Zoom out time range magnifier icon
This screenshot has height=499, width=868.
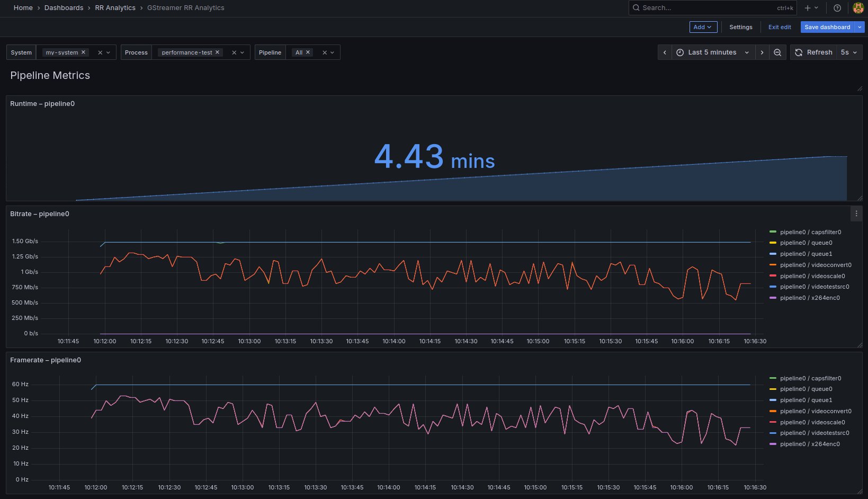pyautogui.click(x=777, y=52)
